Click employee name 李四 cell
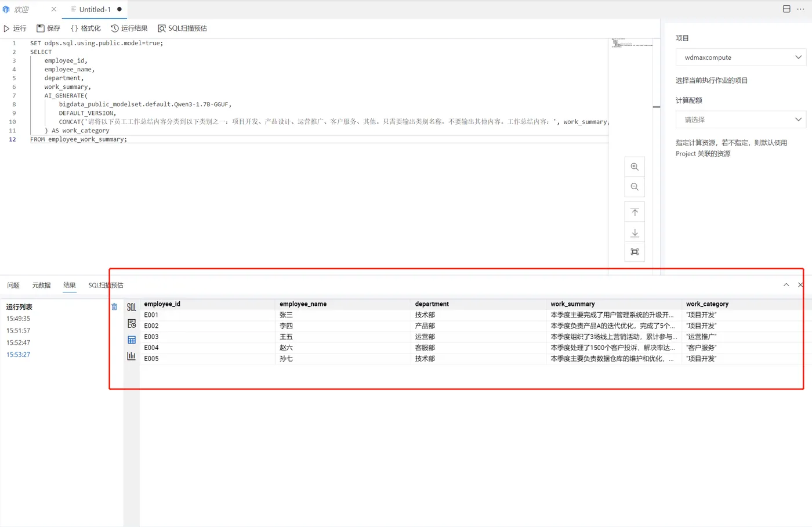Image resolution: width=812 pixels, height=527 pixels. [343, 326]
